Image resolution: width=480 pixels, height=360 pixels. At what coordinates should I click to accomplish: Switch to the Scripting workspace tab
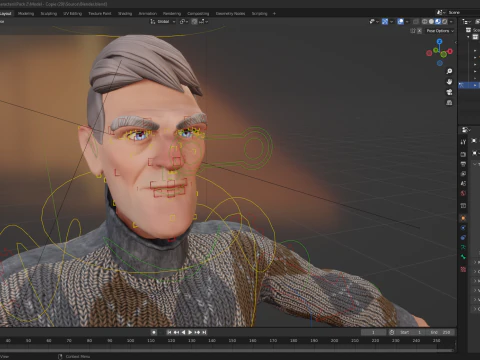click(x=259, y=14)
